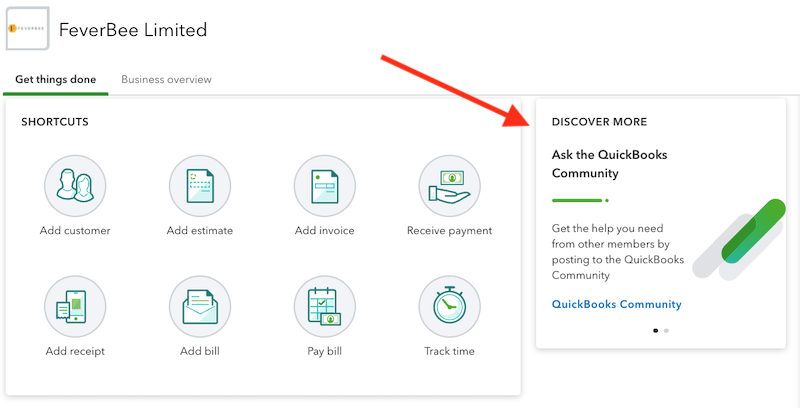The height and width of the screenshot is (408, 800).
Task: Click the "Add receipt" label text
Action: [75, 351]
